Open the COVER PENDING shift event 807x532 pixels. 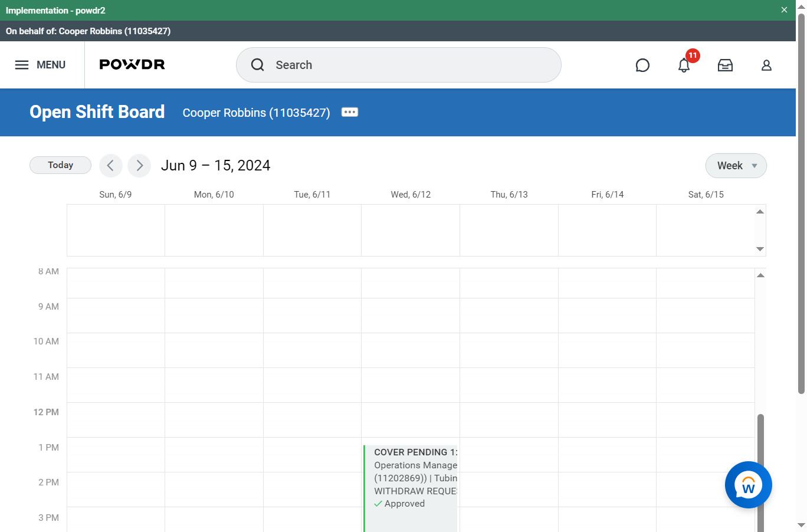click(x=411, y=488)
